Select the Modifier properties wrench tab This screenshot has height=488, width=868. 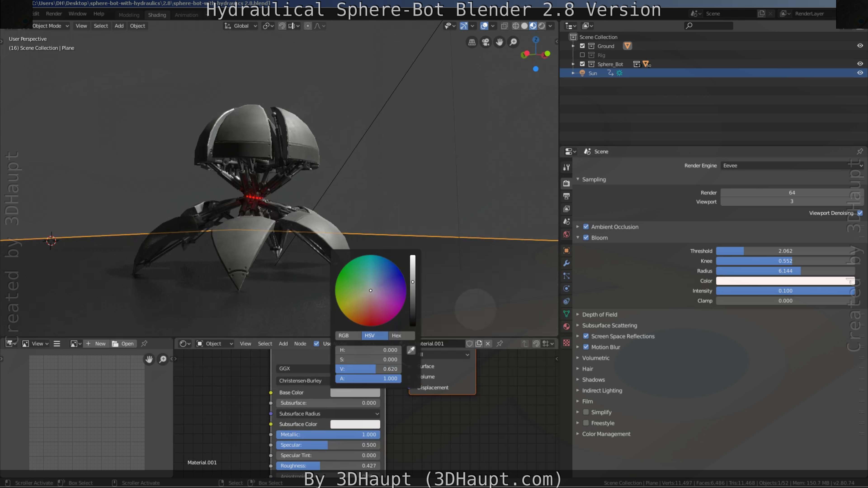click(566, 263)
